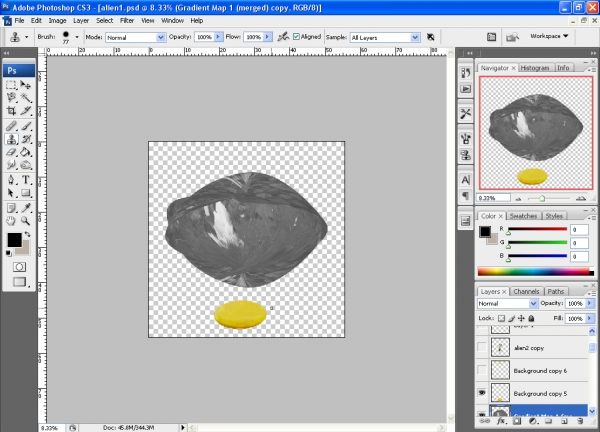Select the Eyedropper tool
600x432 pixels.
26,208
